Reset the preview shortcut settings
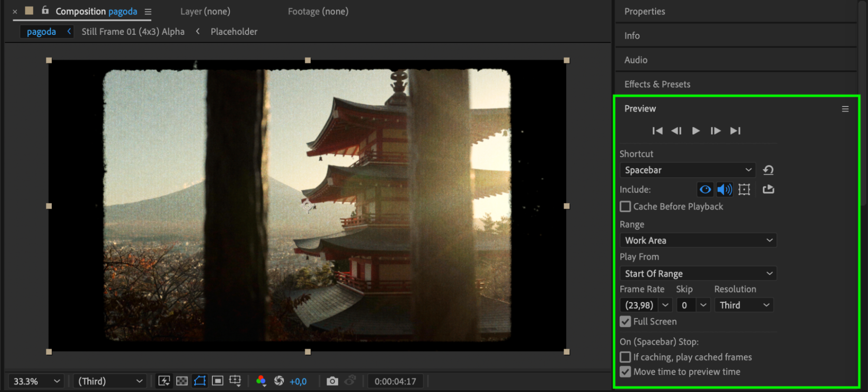 coord(768,170)
